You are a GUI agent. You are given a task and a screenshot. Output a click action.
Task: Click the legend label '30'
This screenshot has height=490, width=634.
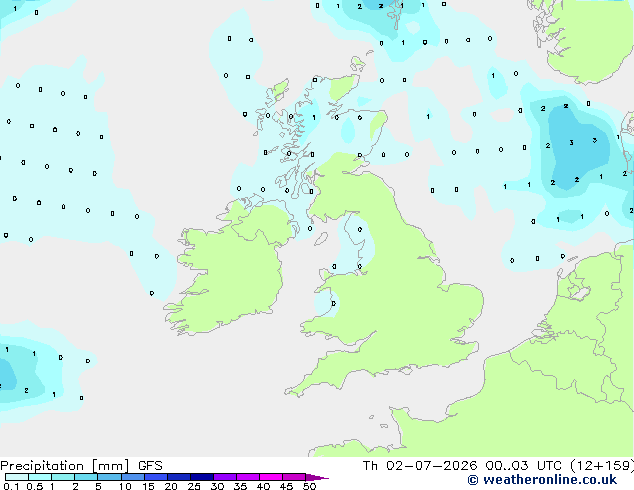click(x=218, y=486)
